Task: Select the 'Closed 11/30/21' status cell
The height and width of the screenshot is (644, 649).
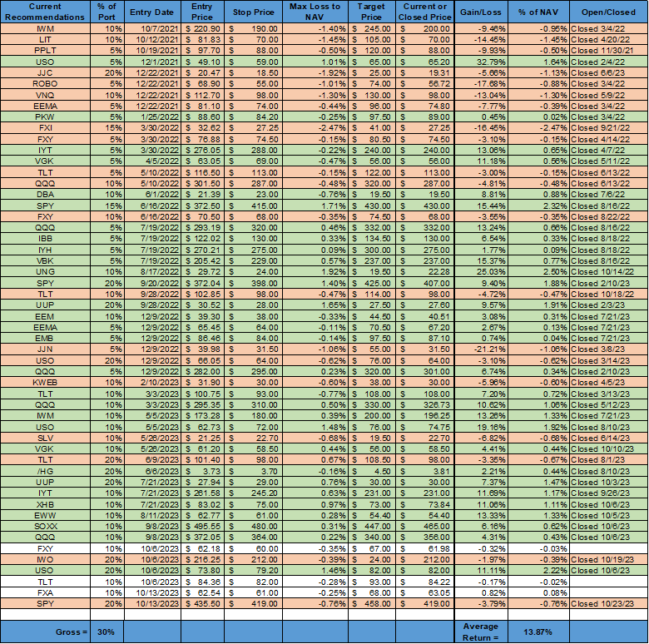Action: point(609,51)
